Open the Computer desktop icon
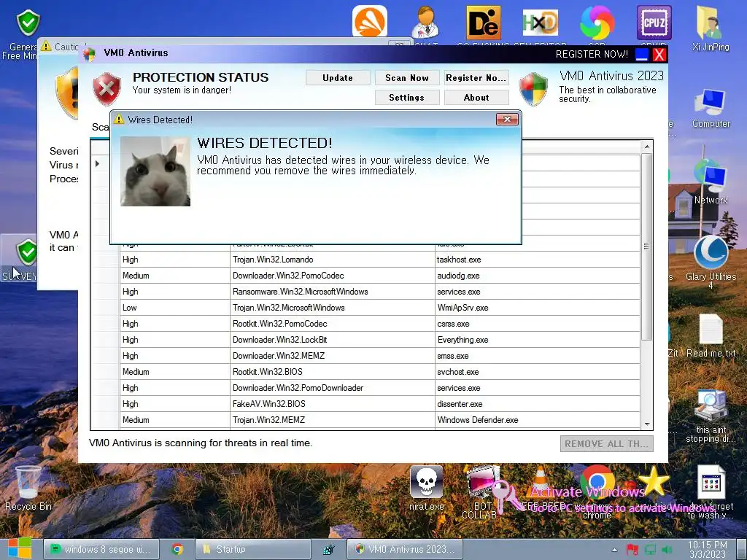Image resolution: width=747 pixels, height=560 pixels. click(x=711, y=108)
